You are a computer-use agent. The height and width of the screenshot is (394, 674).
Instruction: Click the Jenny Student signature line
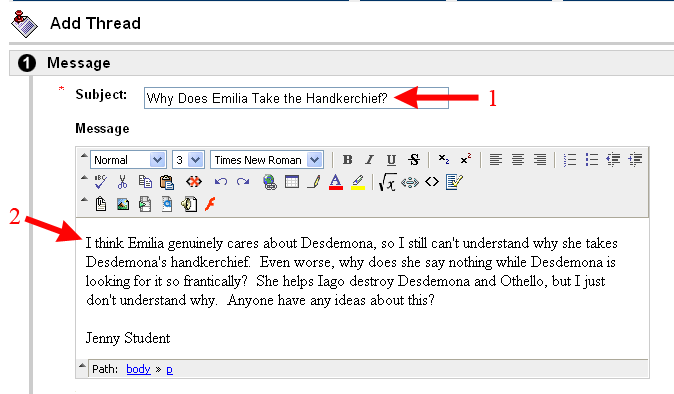[x=128, y=338]
